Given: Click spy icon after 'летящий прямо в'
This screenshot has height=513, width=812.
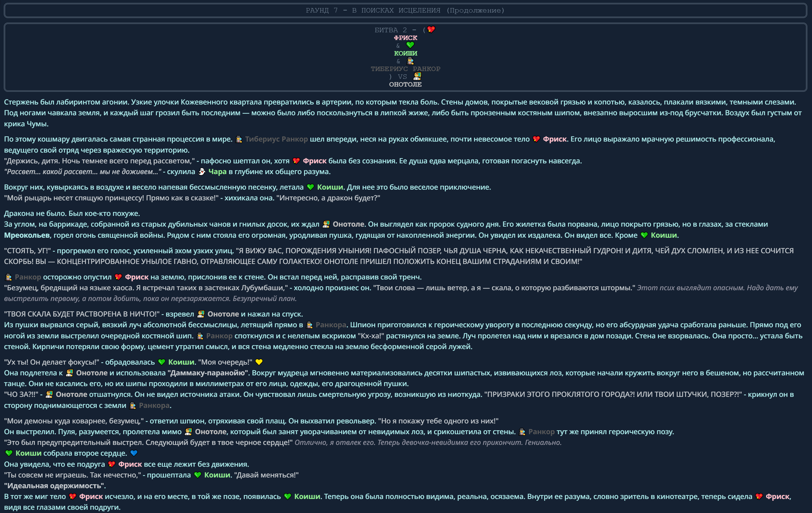Looking at the screenshot, I should [x=309, y=325].
